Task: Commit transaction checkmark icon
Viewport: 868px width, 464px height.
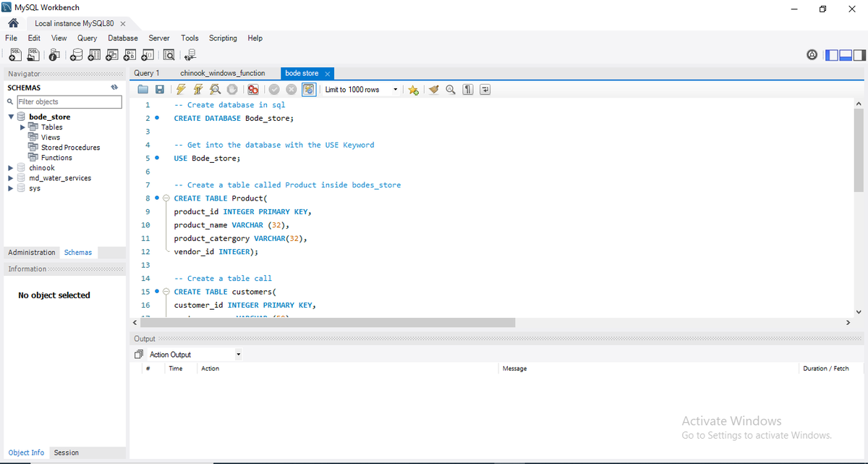Action: pyautogui.click(x=274, y=90)
